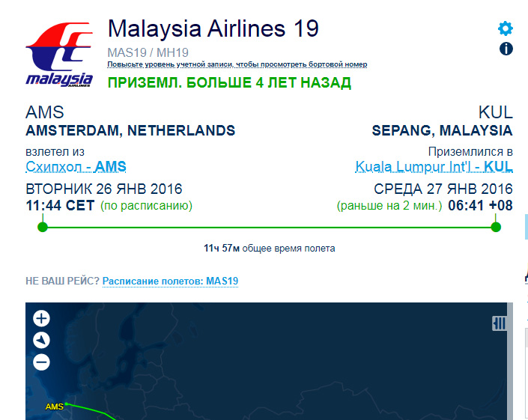Click the green flight progress line
Viewport: 528px width, 420px height.
click(269, 228)
